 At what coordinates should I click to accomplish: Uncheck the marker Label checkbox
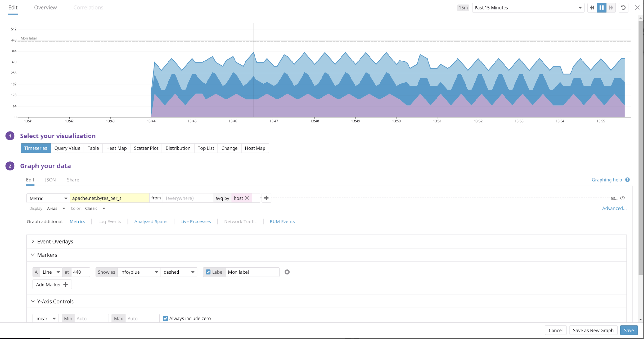(x=208, y=272)
